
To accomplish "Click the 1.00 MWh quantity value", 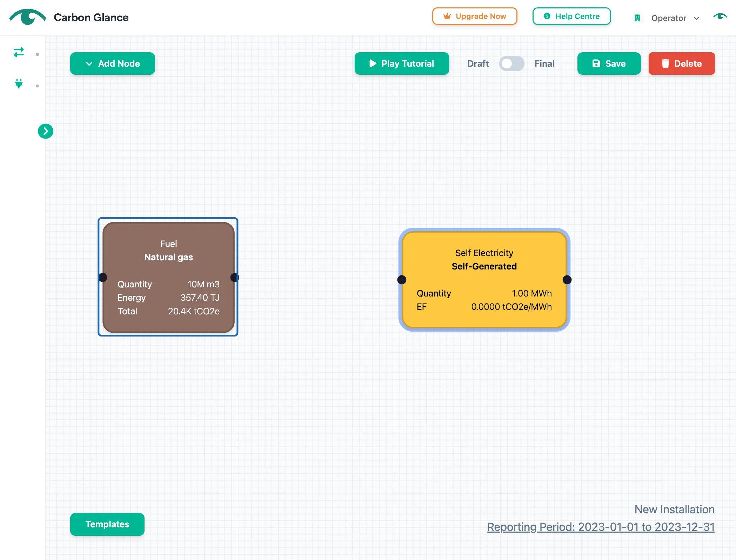I will (x=532, y=293).
